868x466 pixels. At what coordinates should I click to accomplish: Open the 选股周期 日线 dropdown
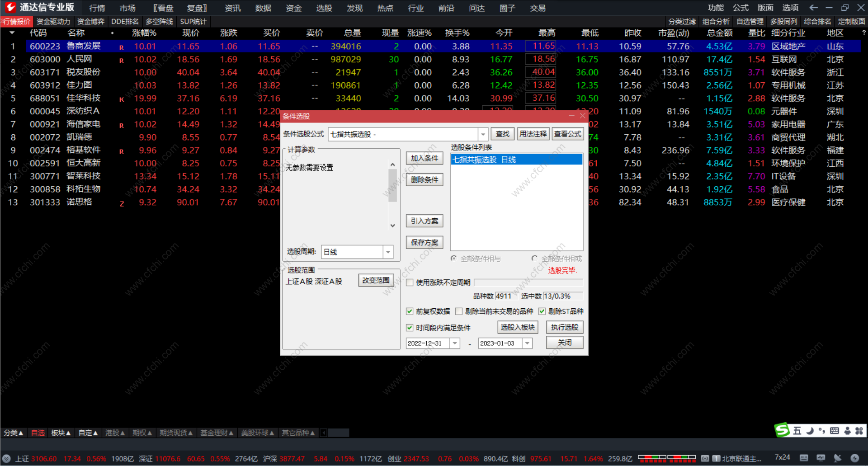pos(388,252)
